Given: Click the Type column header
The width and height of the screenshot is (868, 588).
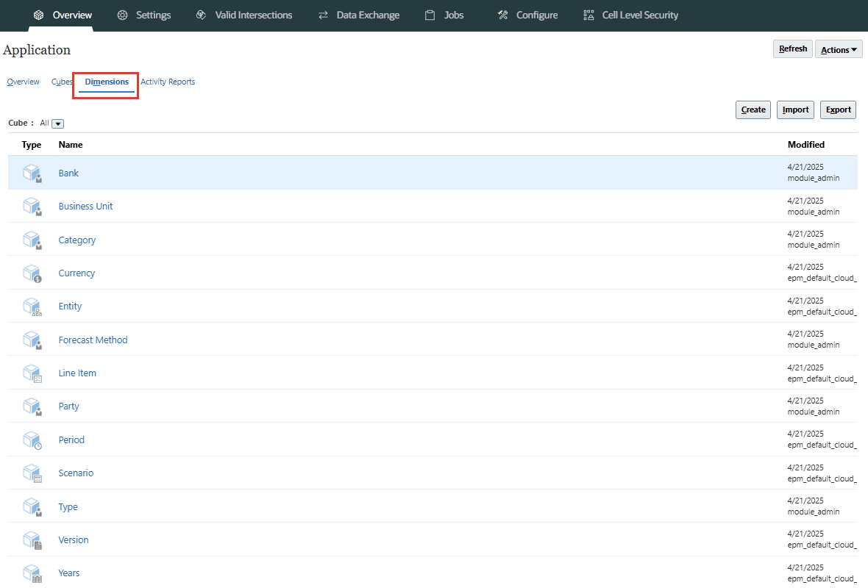Looking at the screenshot, I should pyautogui.click(x=32, y=145).
